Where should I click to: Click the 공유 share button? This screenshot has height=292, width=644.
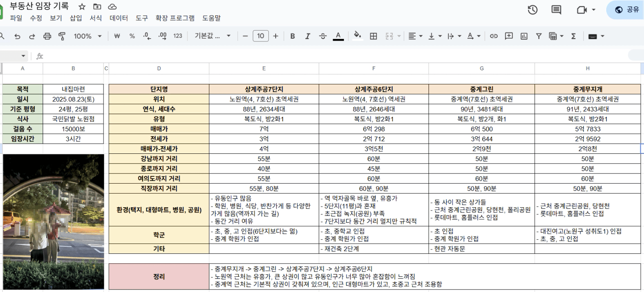tap(627, 10)
